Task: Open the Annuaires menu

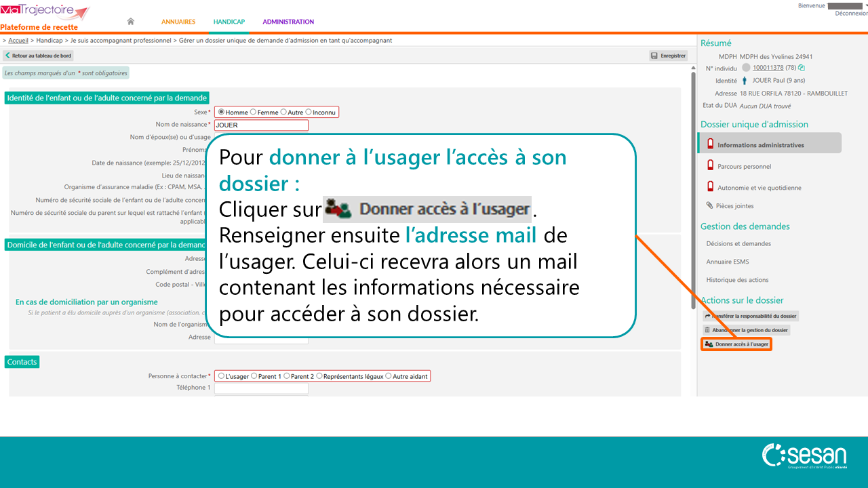Action: tap(178, 22)
